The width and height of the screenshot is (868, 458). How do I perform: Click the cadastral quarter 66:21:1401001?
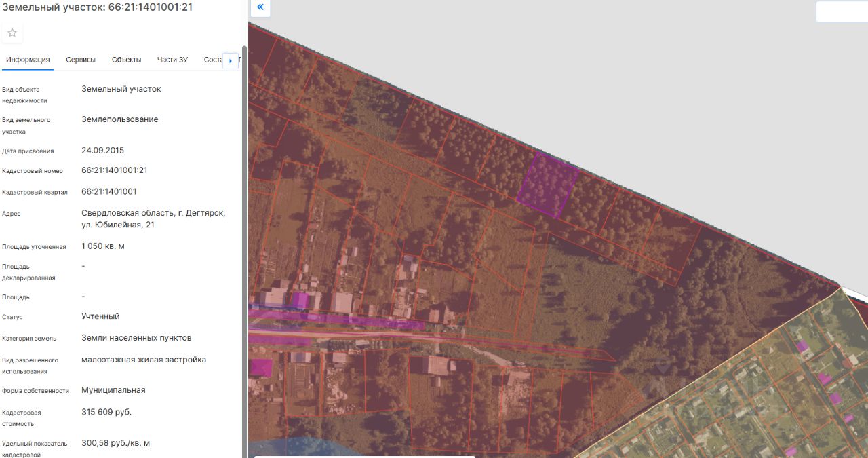point(109,191)
